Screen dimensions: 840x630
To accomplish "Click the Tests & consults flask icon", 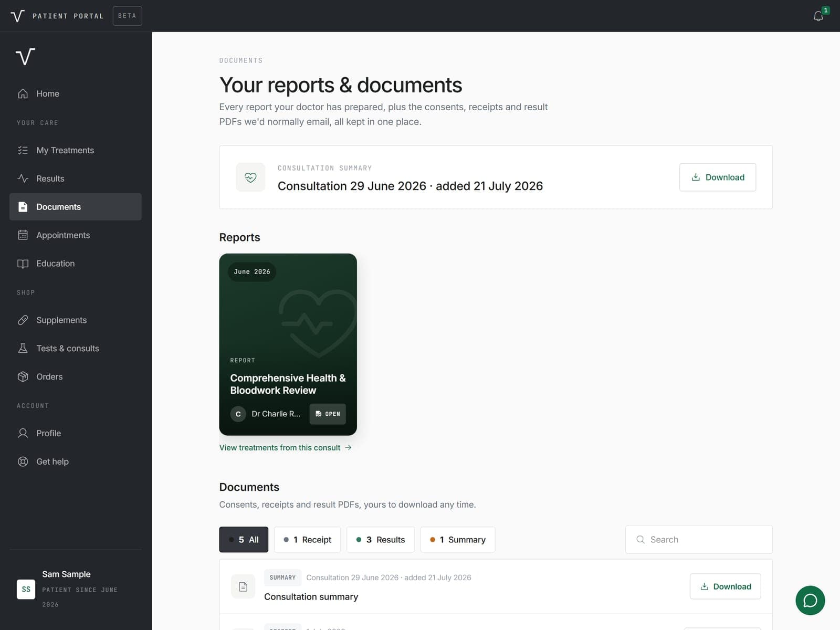I will tap(23, 349).
